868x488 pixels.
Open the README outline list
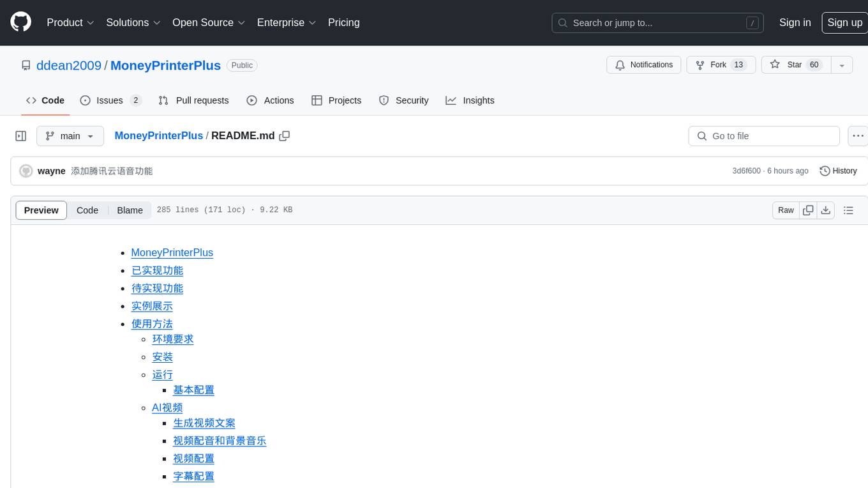pyautogui.click(x=848, y=210)
